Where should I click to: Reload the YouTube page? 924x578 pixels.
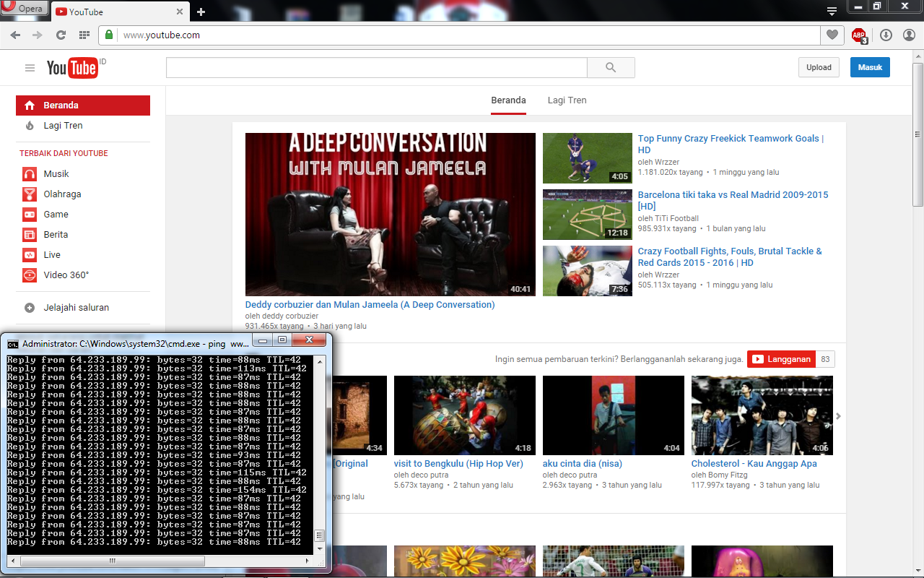(x=61, y=35)
